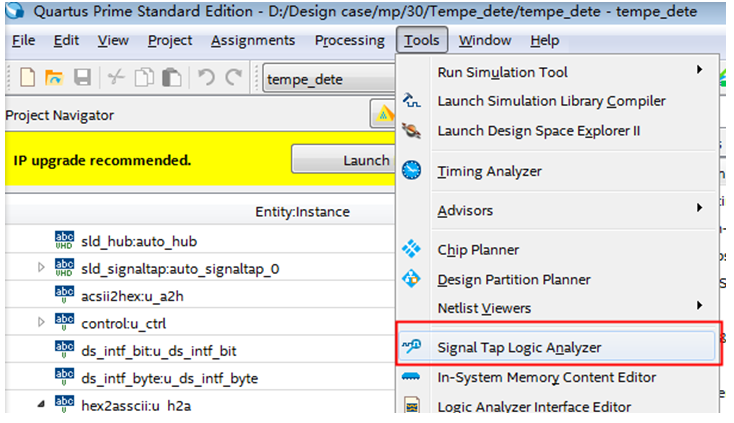
Task: Click the Open Folder toolbar icon
Action: click(54, 78)
